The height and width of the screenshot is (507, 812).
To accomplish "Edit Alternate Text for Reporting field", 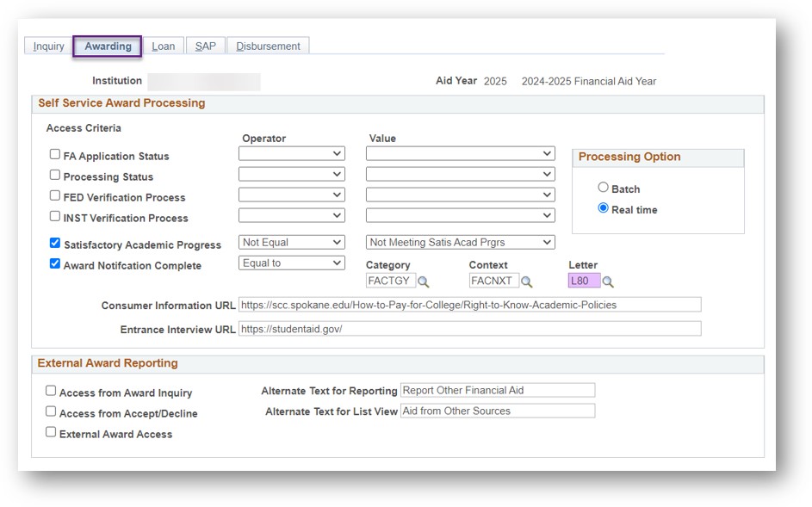I will (498, 391).
